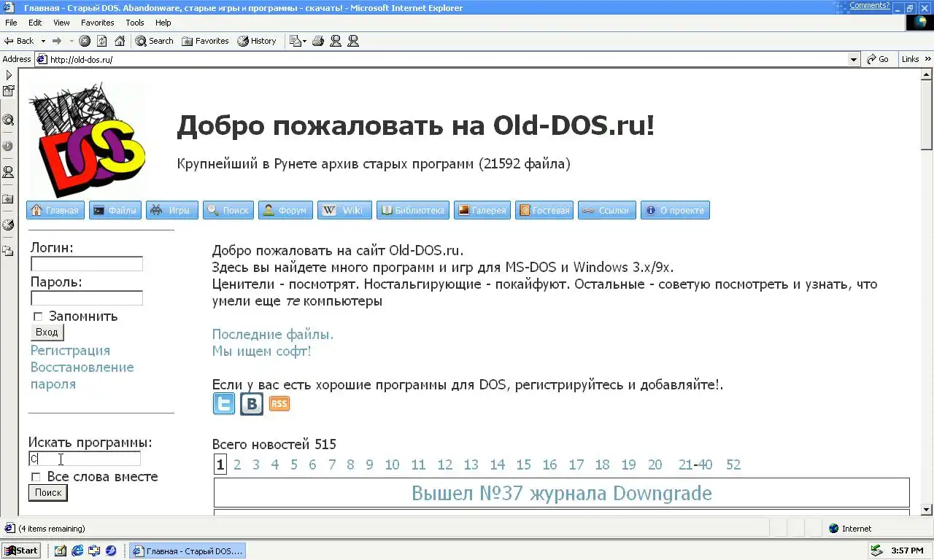Open the Файлы site section
The image size is (934, 560).
(115, 210)
